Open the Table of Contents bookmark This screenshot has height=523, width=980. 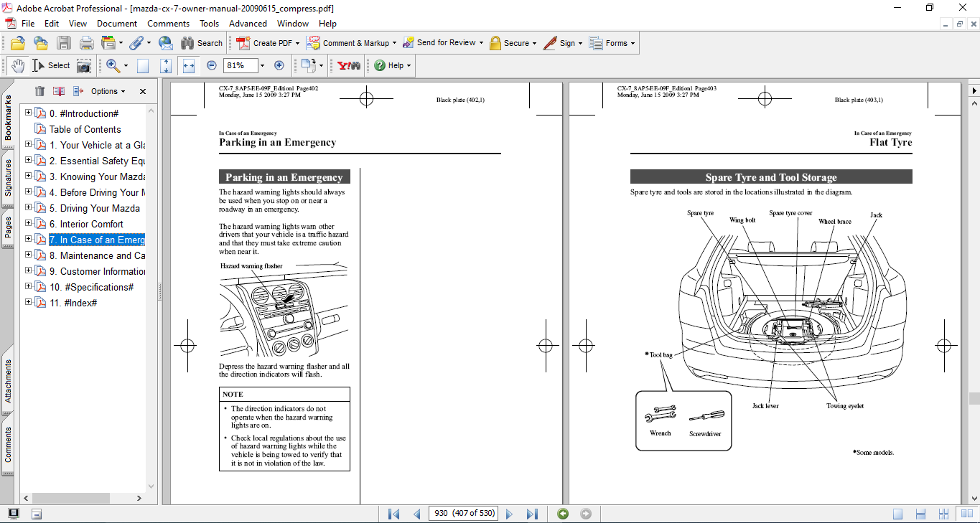click(x=85, y=129)
